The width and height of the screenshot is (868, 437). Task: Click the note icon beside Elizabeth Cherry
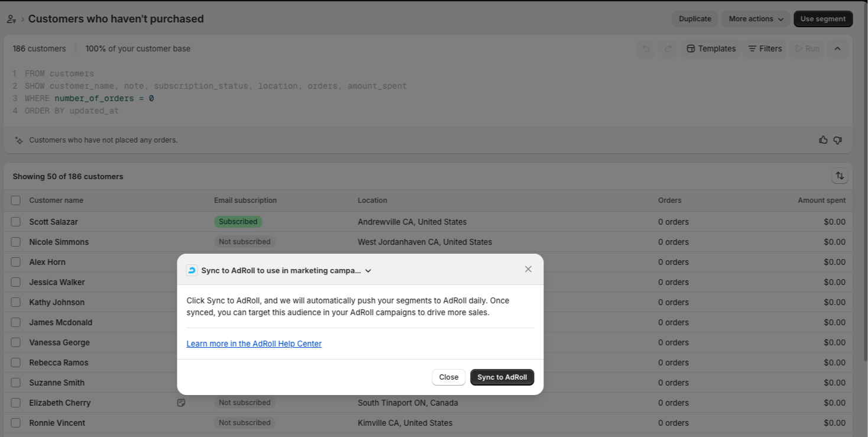point(181,403)
